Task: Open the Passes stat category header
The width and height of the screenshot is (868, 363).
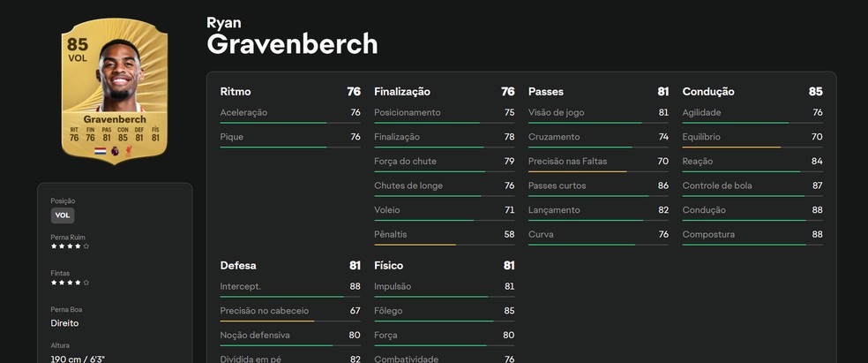Action: (546, 91)
